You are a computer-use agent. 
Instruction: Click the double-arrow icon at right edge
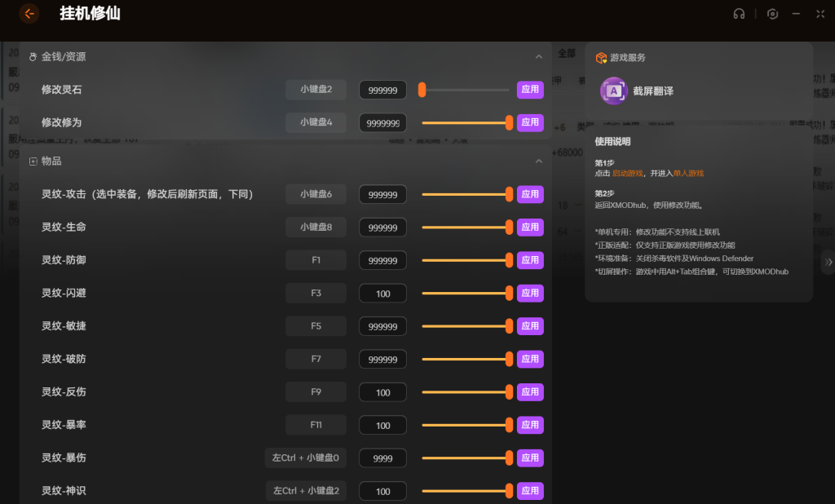click(x=828, y=262)
